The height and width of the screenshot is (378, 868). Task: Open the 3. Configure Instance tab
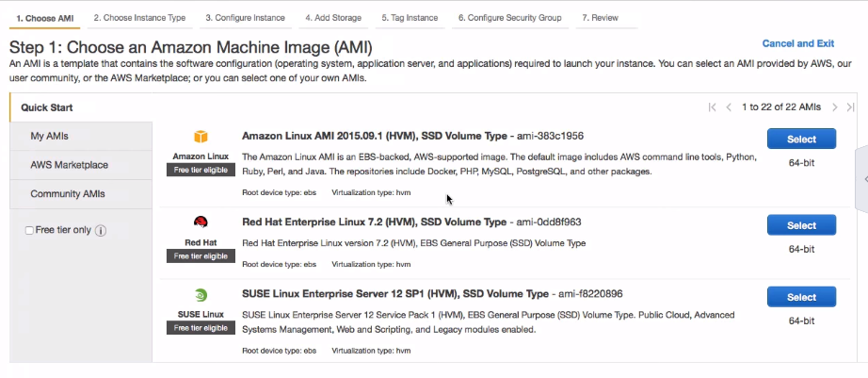click(x=245, y=18)
